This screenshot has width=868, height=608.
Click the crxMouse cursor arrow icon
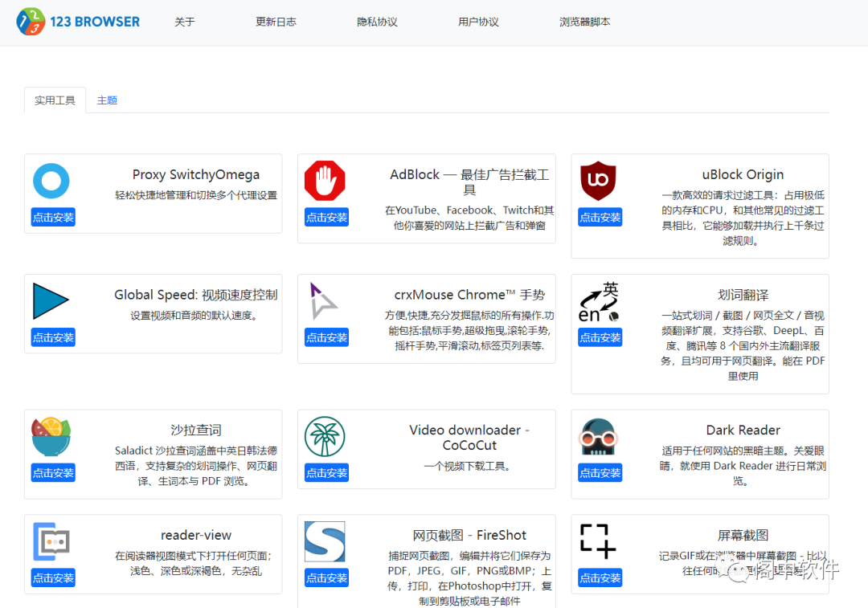323,301
